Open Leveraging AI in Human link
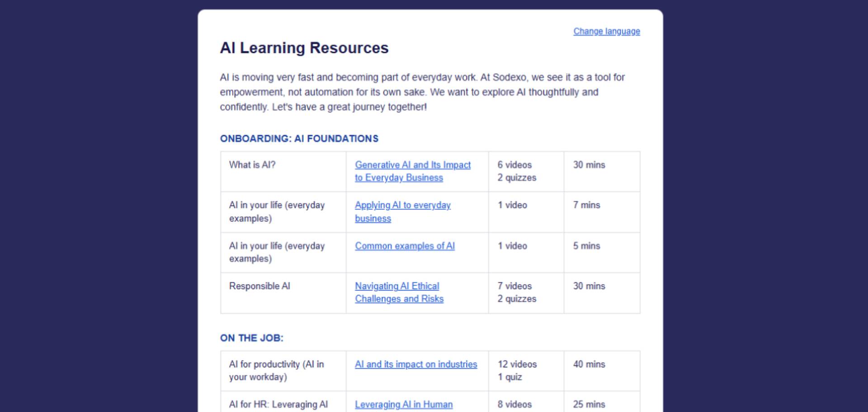The width and height of the screenshot is (868, 412). click(x=404, y=404)
